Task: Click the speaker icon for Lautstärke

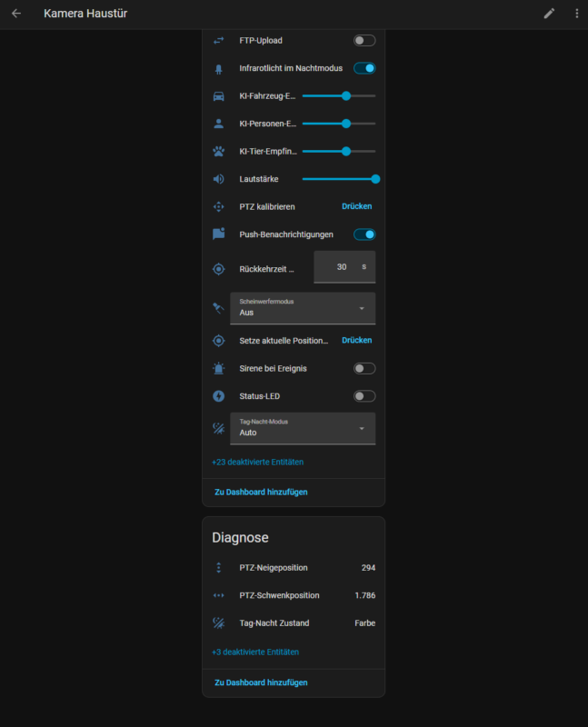Action: point(218,179)
